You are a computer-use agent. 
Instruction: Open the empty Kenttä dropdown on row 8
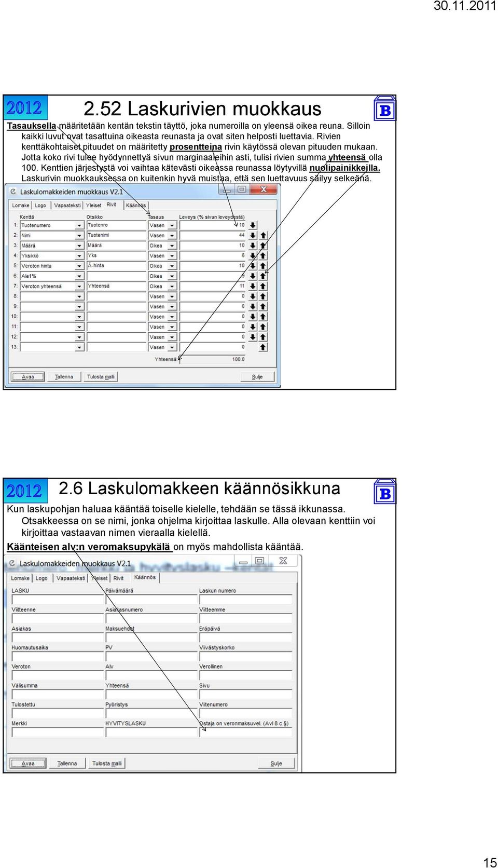79,296
